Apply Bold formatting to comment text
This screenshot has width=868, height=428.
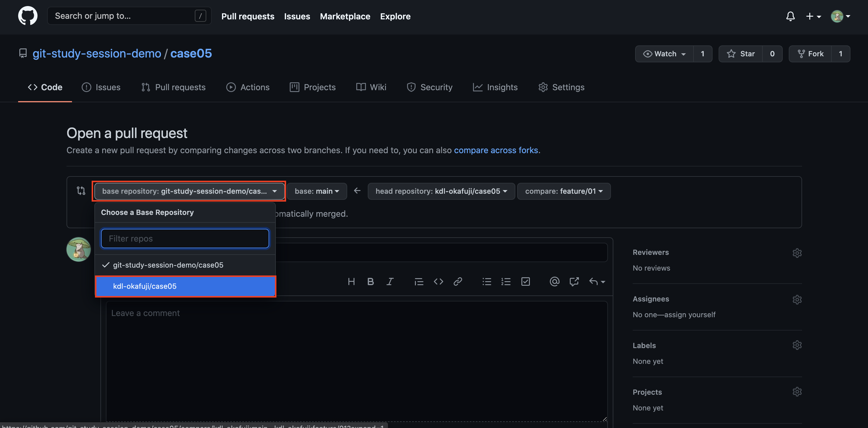point(370,281)
